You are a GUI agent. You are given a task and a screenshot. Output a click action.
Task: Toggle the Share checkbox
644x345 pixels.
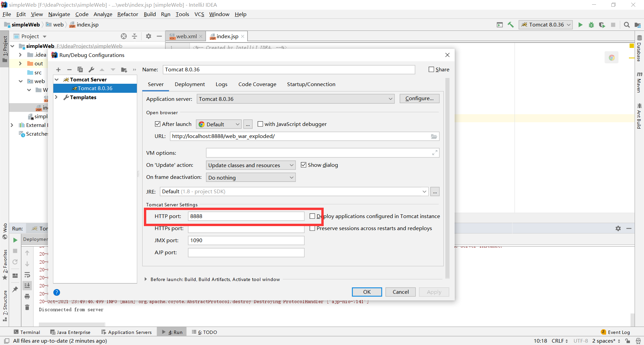pyautogui.click(x=431, y=69)
